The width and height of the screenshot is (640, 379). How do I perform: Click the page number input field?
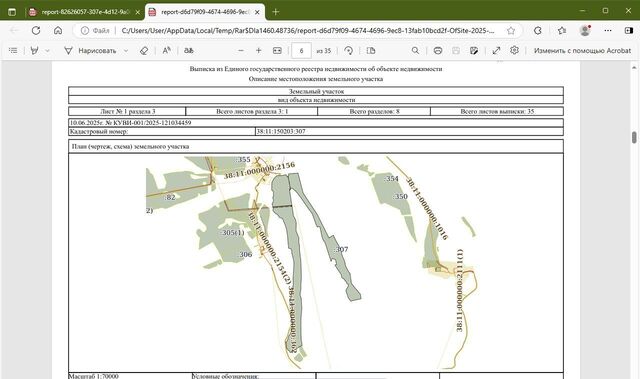301,51
